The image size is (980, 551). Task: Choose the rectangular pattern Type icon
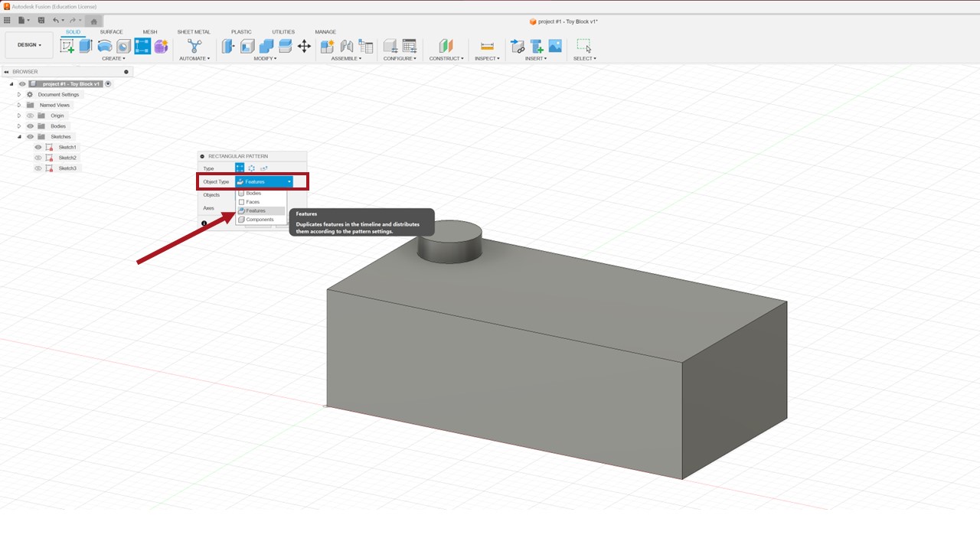click(240, 168)
